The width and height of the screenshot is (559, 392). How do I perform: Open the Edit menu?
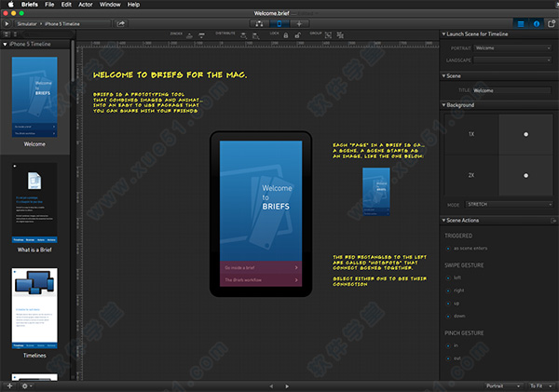click(x=66, y=5)
